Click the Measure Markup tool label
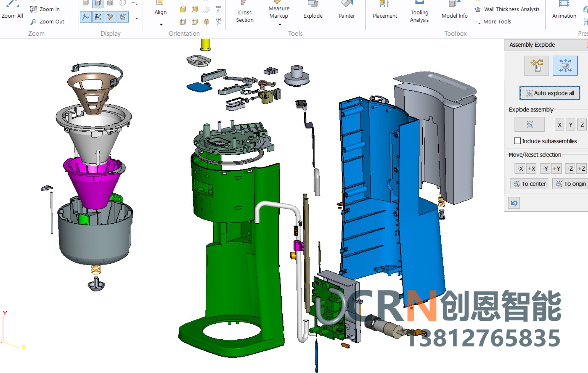The image size is (588, 373). coord(279,12)
